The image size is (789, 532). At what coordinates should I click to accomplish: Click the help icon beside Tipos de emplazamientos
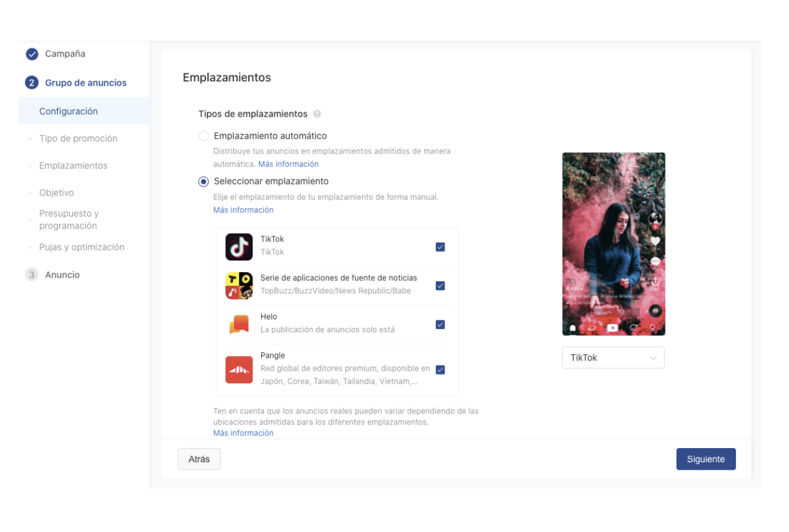317,114
